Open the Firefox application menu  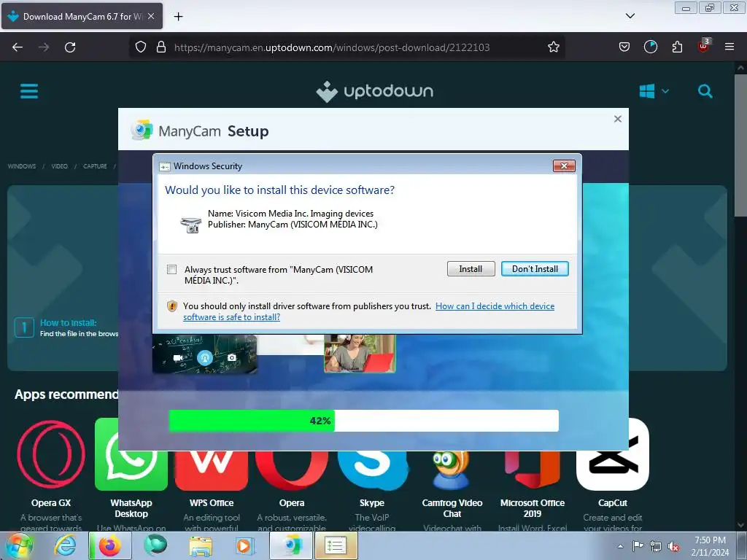(x=729, y=47)
